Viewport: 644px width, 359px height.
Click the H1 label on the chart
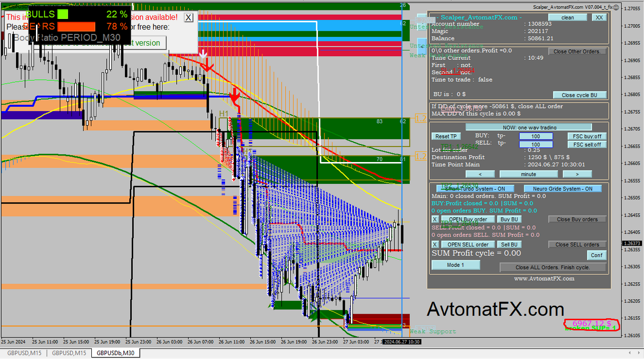point(224,114)
